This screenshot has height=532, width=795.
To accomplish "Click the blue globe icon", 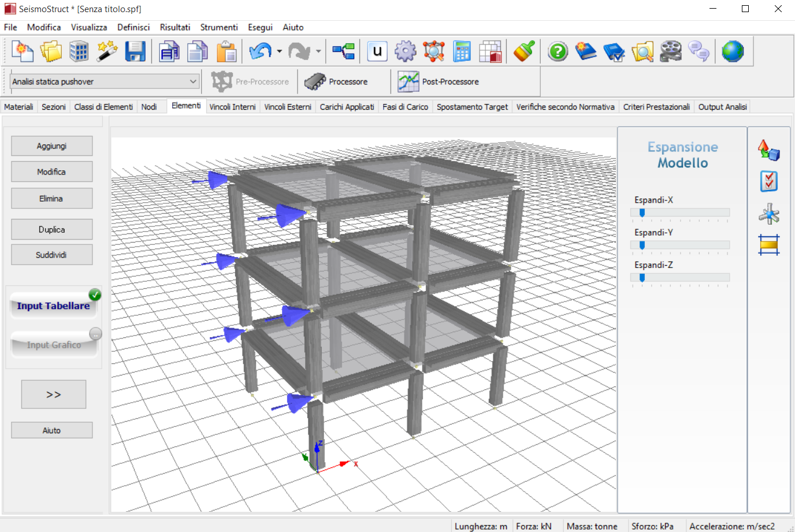I will [733, 51].
